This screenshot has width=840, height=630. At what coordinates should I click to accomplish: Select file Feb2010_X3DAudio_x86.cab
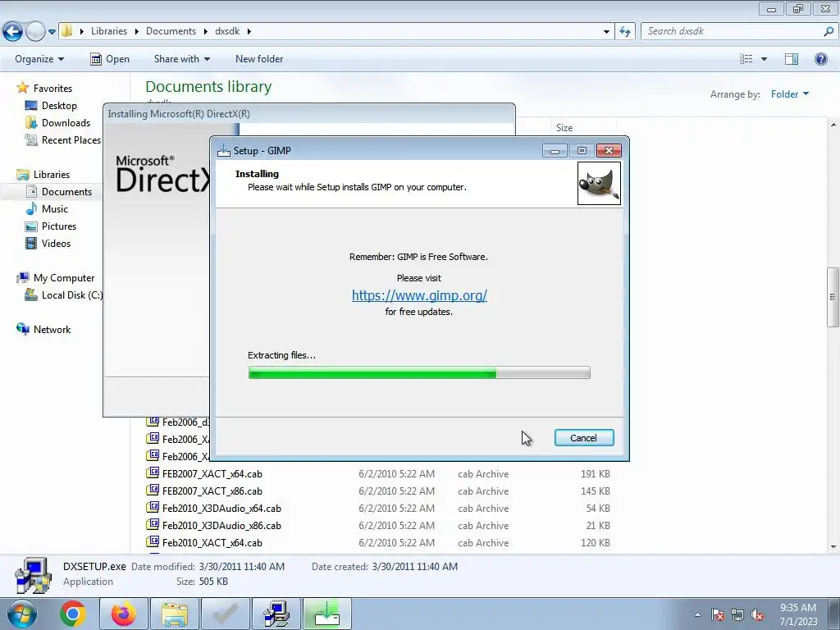point(221,526)
